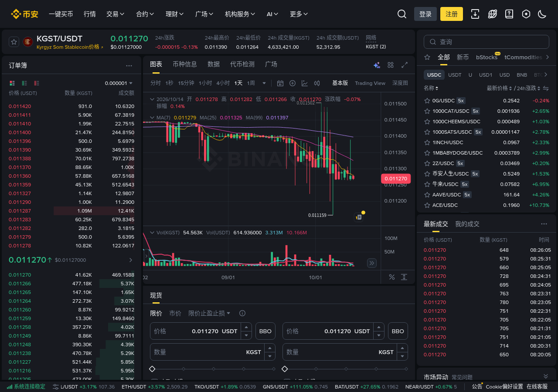Screen dimensions: 558x392
Task: Switch to the 币种信息 tab
Action: pyautogui.click(x=185, y=64)
